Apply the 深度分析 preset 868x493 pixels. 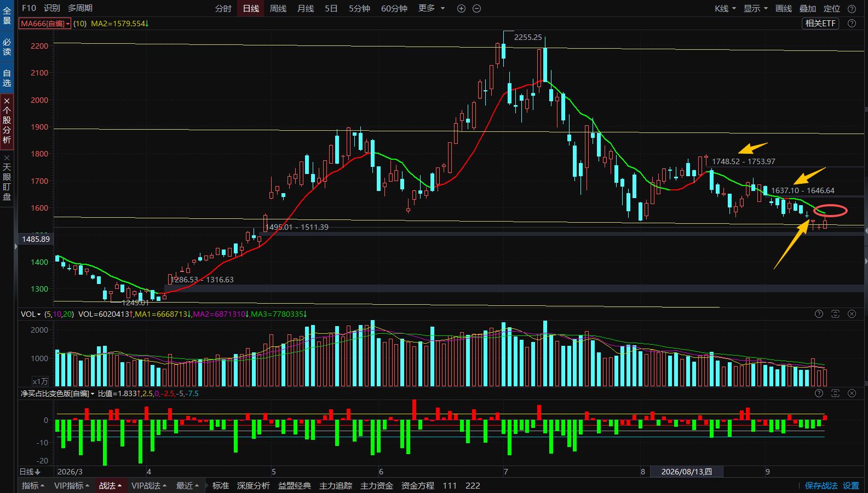point(254,486)
